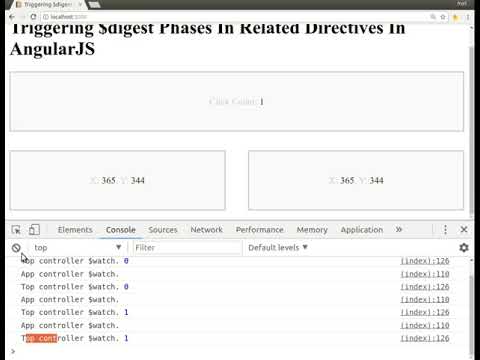Switch to the Elements tab
The image size is (480, 360).
tap(75, 230)
